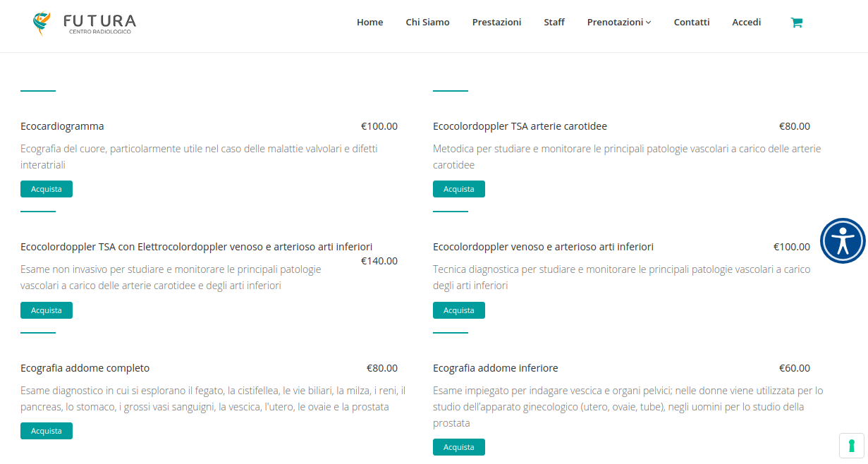Open the Contatti page
This screenshot has width=868, height=464.
tap(692, 23)
